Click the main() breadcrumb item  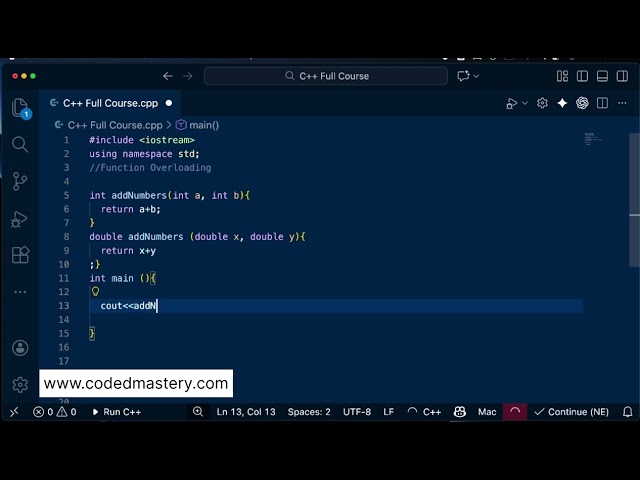pos(198,125)
